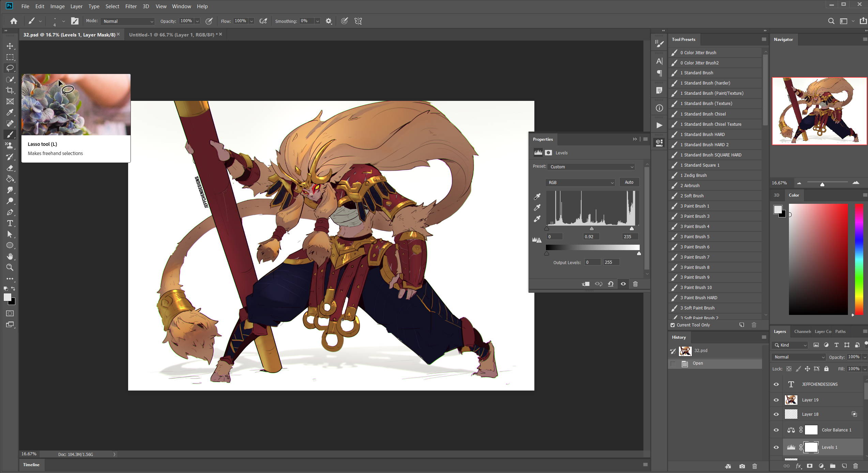Screen dimensions: 868x473
Task: Select the Rectangular Marquee tool
Action: pos(10,57)
